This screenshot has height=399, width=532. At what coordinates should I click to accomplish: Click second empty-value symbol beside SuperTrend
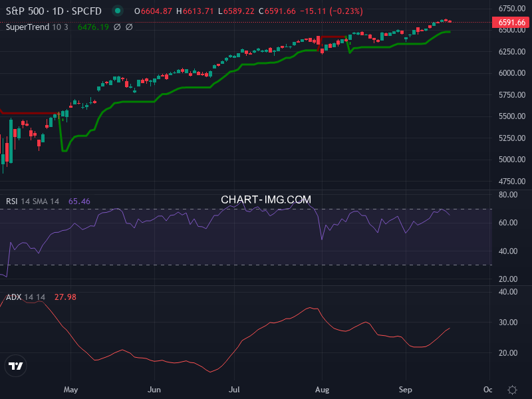pos(129,27)
